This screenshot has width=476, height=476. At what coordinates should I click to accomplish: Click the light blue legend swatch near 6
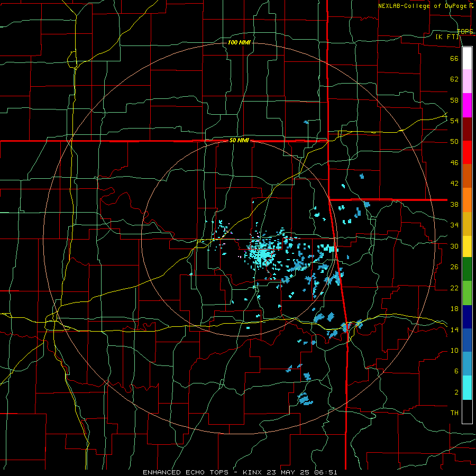pyautogui.click(x=467, y=364)
